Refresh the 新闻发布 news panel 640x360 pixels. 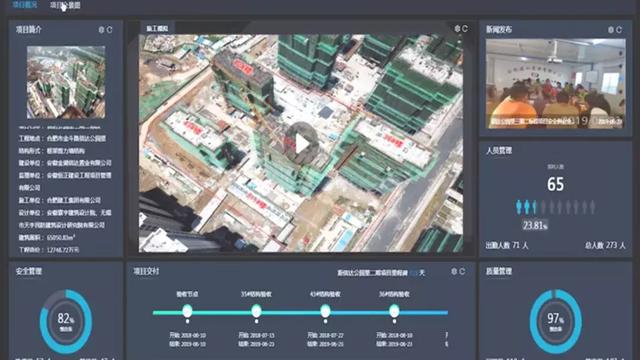click(619, 30)
